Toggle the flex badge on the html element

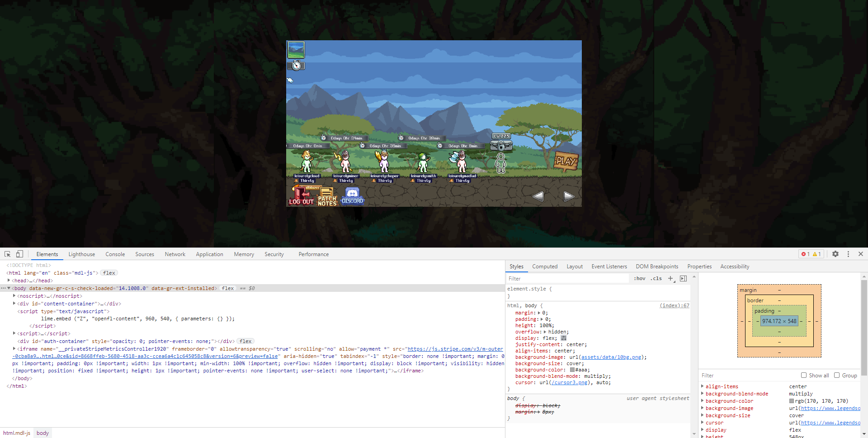click(109, 273)
